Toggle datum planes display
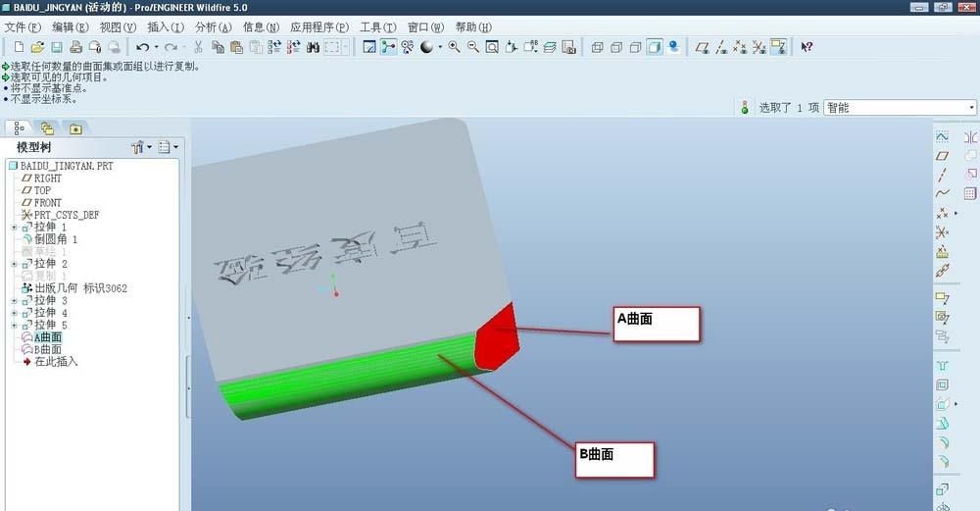 coord(702,47)
